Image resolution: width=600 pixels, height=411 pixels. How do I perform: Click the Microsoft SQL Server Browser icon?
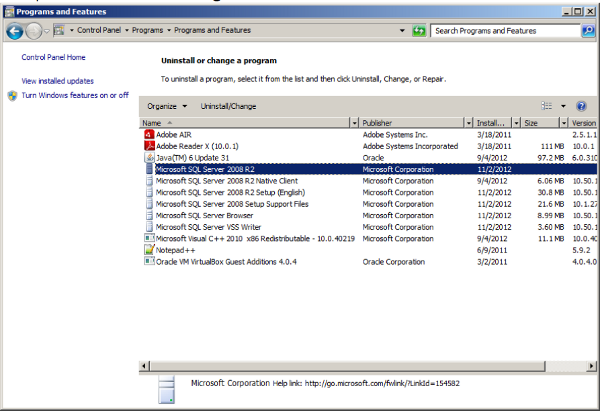click(x=149, y=215)
